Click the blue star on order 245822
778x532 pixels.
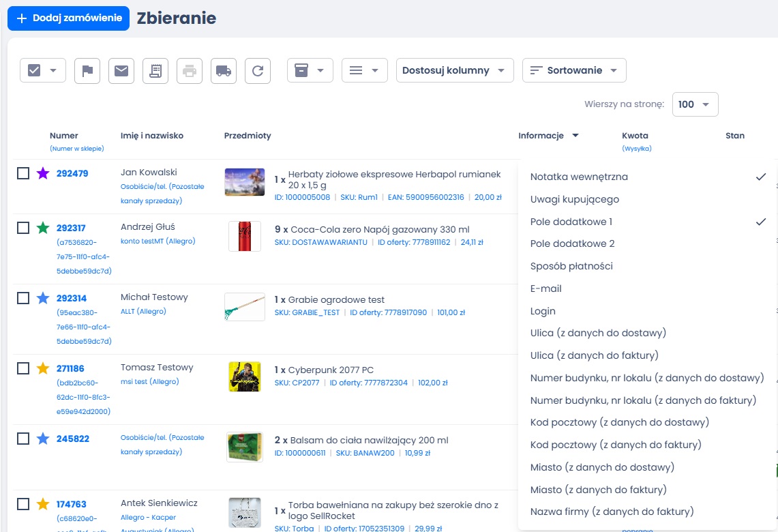(43, 439)
